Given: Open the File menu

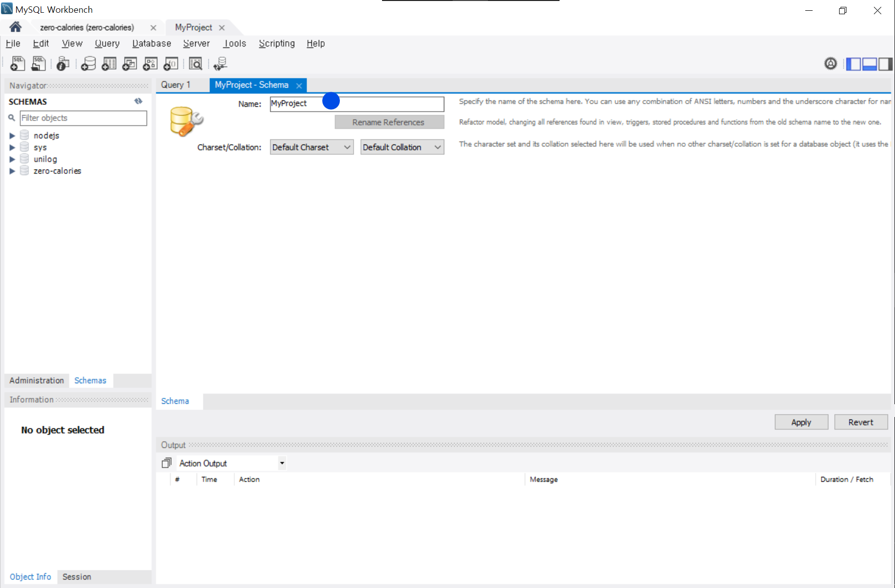Looking at the screenshot, I should (x=13, y=43).
